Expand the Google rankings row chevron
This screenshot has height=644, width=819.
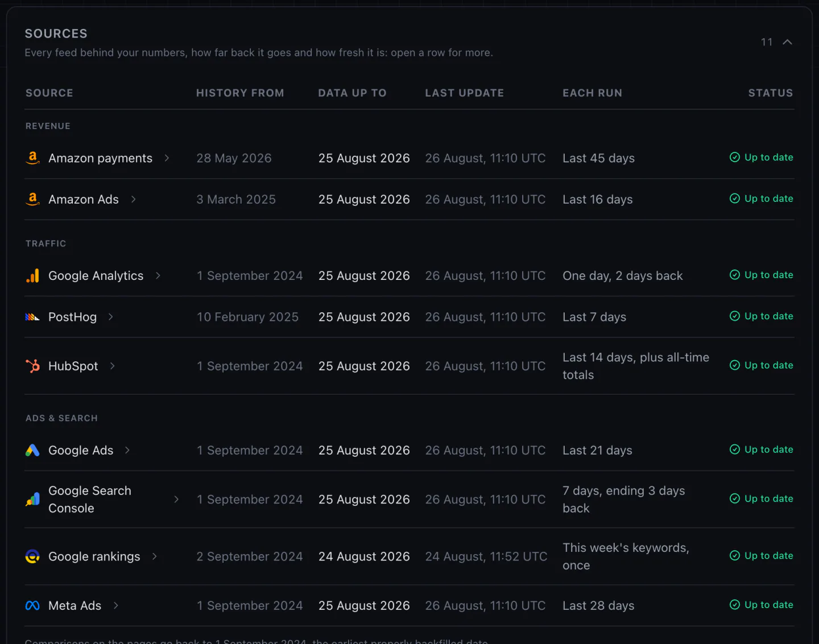(x=154, y=556)
